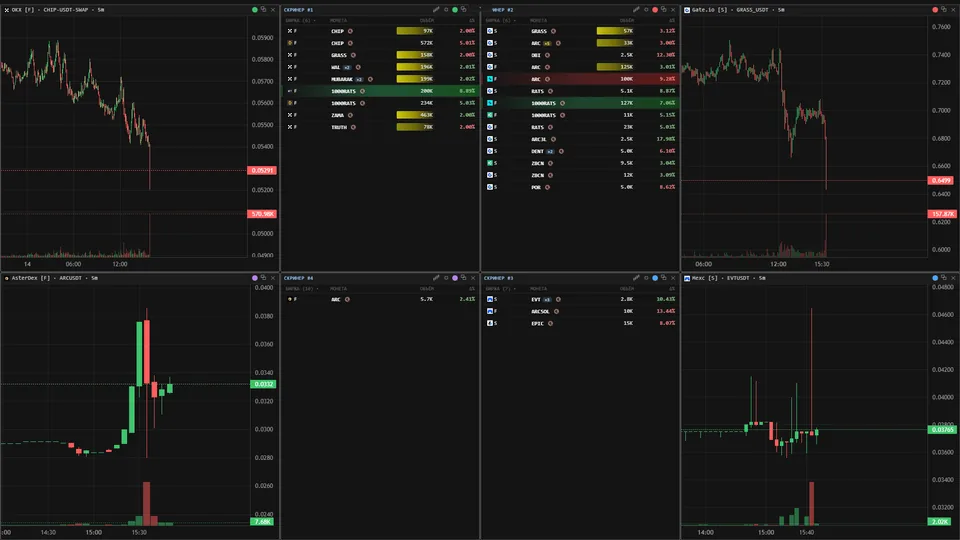Select CHIP row with 572K volume
This screenshot has width=960, height=540.
click(x=380, y=43)
